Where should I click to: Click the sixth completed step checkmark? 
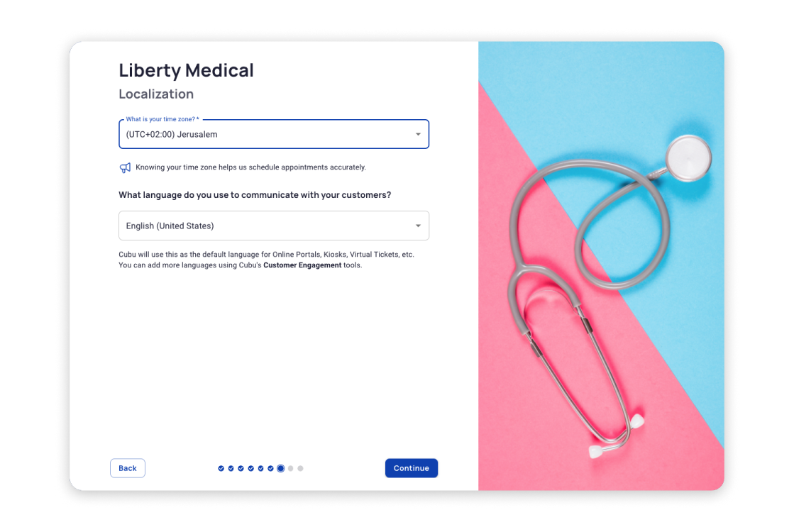[x=270, y=468]
